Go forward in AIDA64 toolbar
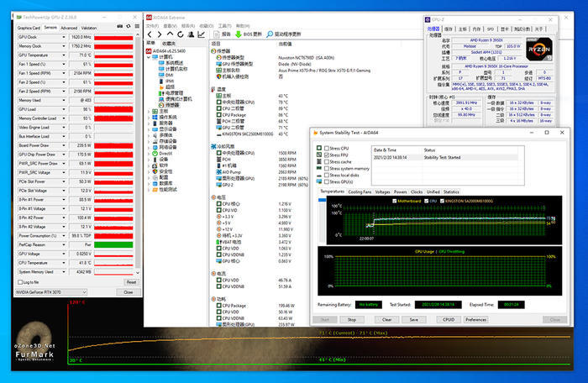 [x=160, y=34]
